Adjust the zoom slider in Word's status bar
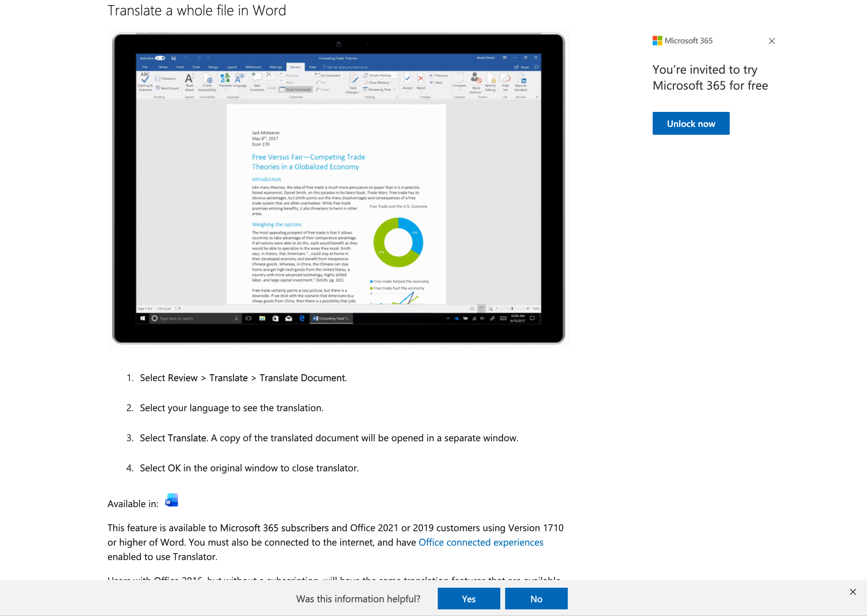The width and height of the screenshot is (867, 616). 512,308
